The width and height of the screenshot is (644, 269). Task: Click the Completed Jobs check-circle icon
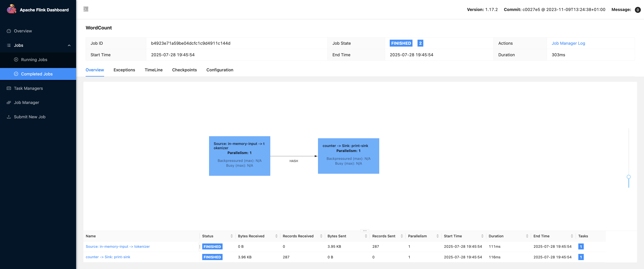[16, 74]
